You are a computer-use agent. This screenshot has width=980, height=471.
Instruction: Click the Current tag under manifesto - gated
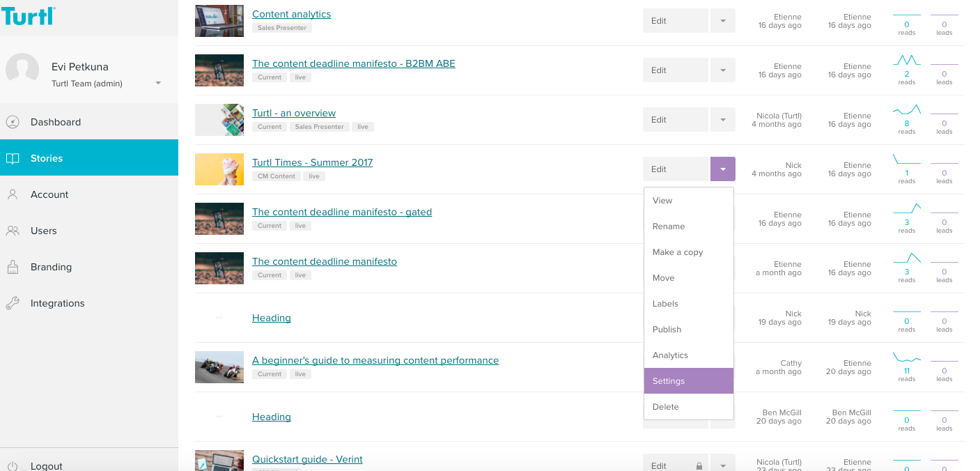click(270, 226)
